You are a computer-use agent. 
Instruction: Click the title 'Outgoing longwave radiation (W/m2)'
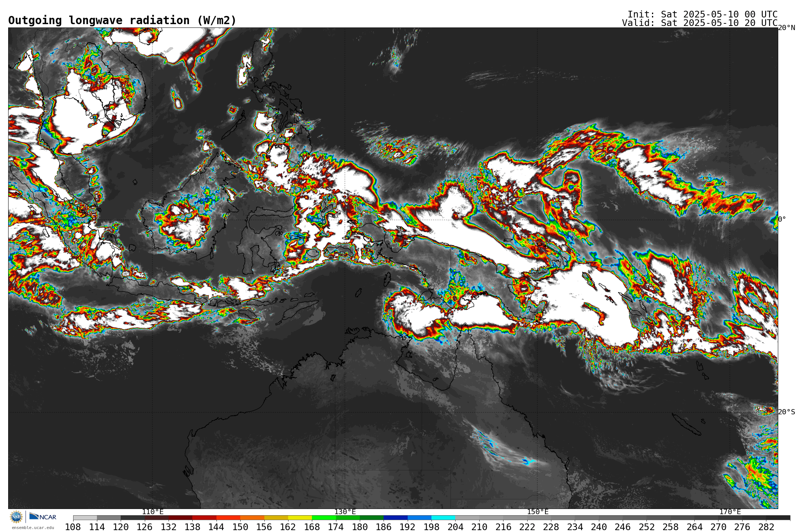122,20
